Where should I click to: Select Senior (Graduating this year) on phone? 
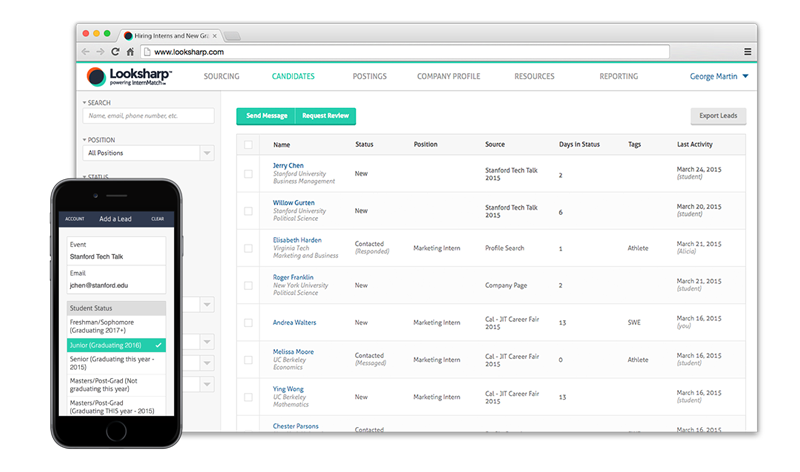116,363
